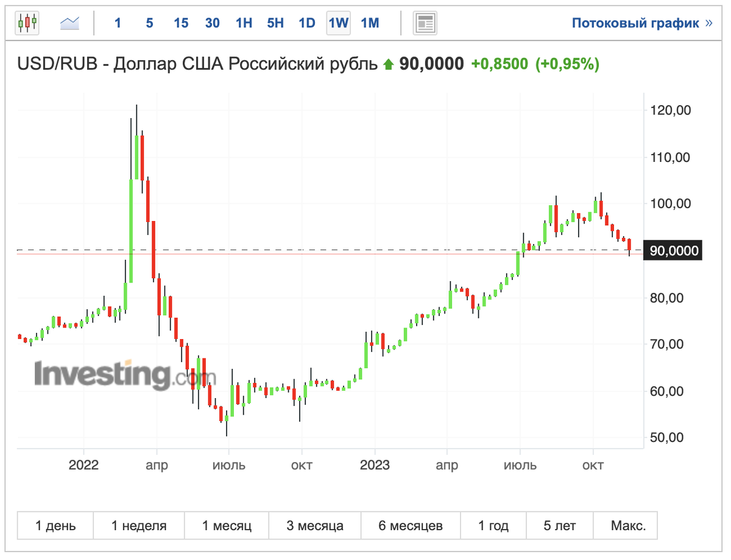Click the 100,00 price axis label

point(670,204)
